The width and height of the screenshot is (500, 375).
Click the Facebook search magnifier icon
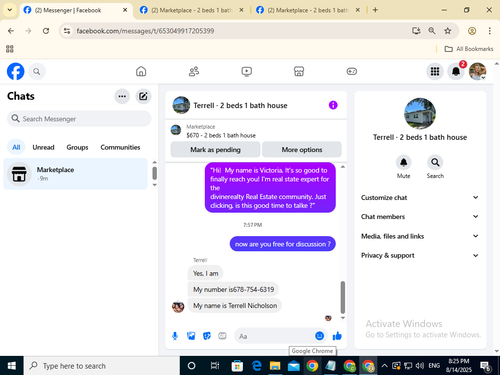coord(37,71)
